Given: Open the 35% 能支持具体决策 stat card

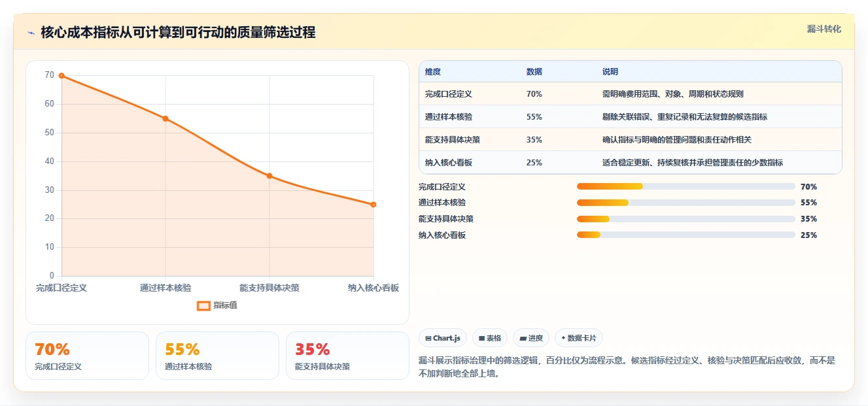Looking at the screenshot, I should point(347,356).
